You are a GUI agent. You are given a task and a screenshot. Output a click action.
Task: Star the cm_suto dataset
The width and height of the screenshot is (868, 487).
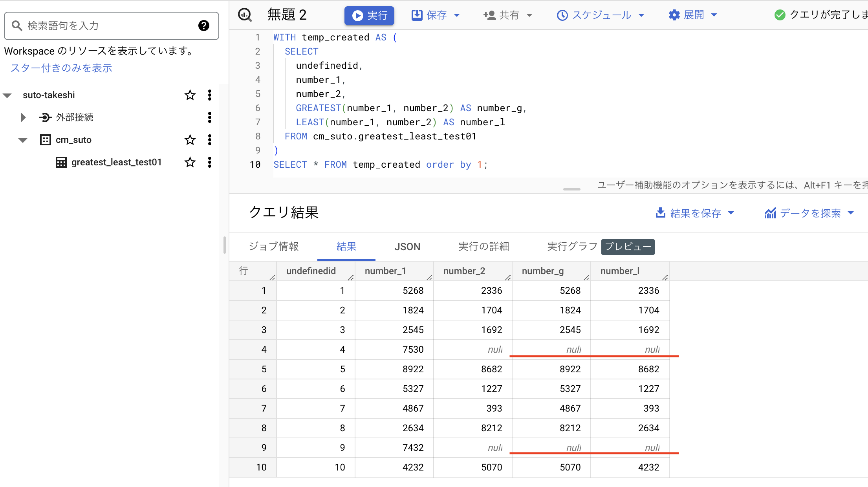pyautogui.click(x=190, y=140)
